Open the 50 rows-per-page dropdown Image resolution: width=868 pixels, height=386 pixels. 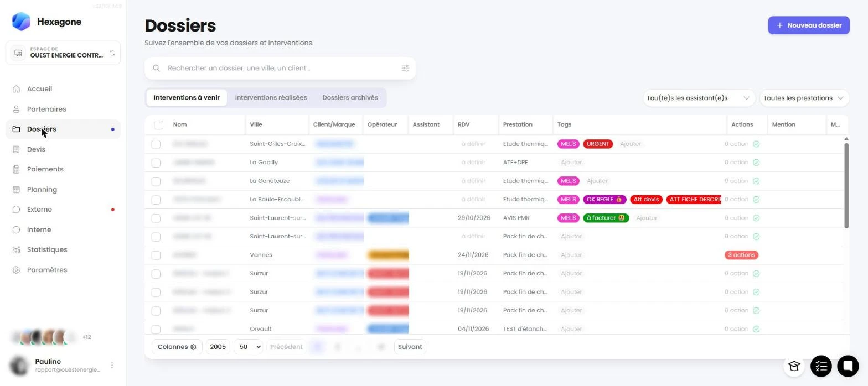coord(248,347)
